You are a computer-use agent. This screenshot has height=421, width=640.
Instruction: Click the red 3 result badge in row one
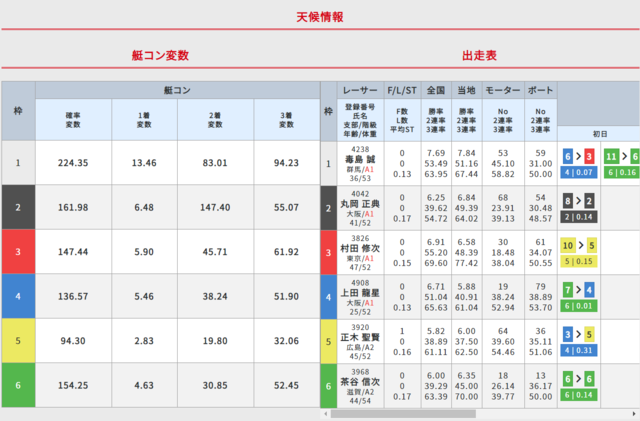pos(590,156)
